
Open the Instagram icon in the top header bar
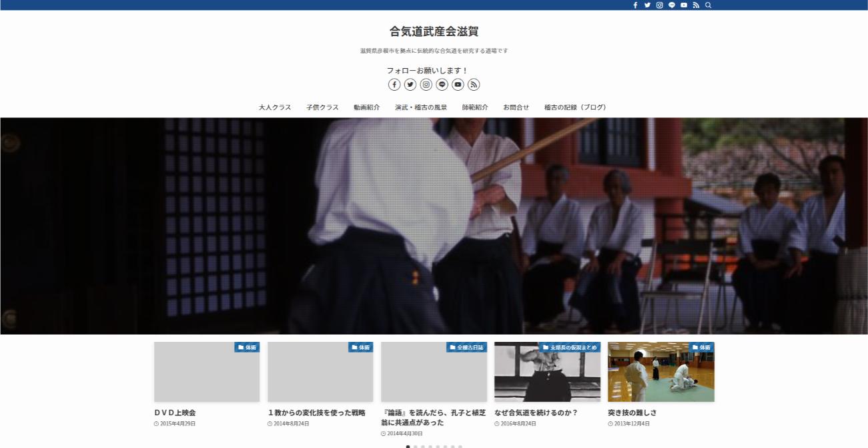click(x=659, y=5)
